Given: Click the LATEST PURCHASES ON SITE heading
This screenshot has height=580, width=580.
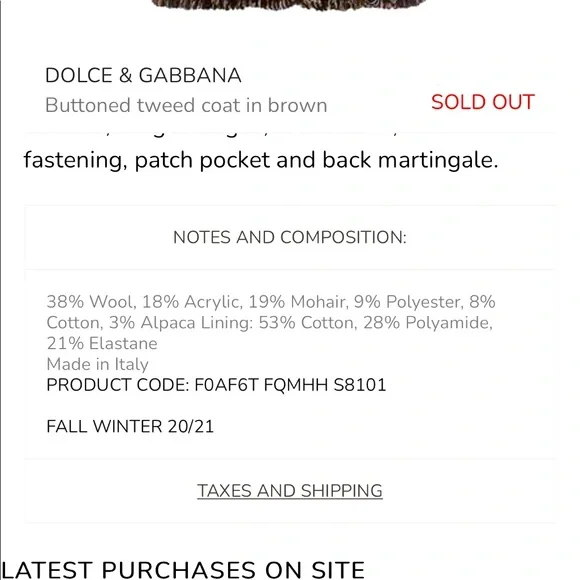Looking at the screenshot, I should tap(183, 570).
